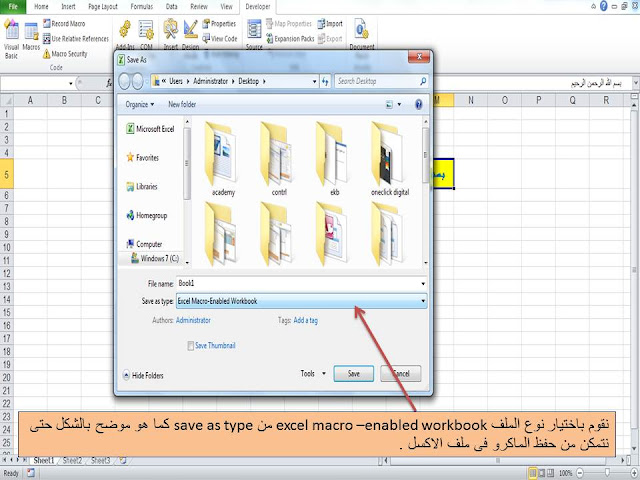Check the Save Thumbnail box
The width and height of the screenshot is (640, 480).
(x=190, y=346)
